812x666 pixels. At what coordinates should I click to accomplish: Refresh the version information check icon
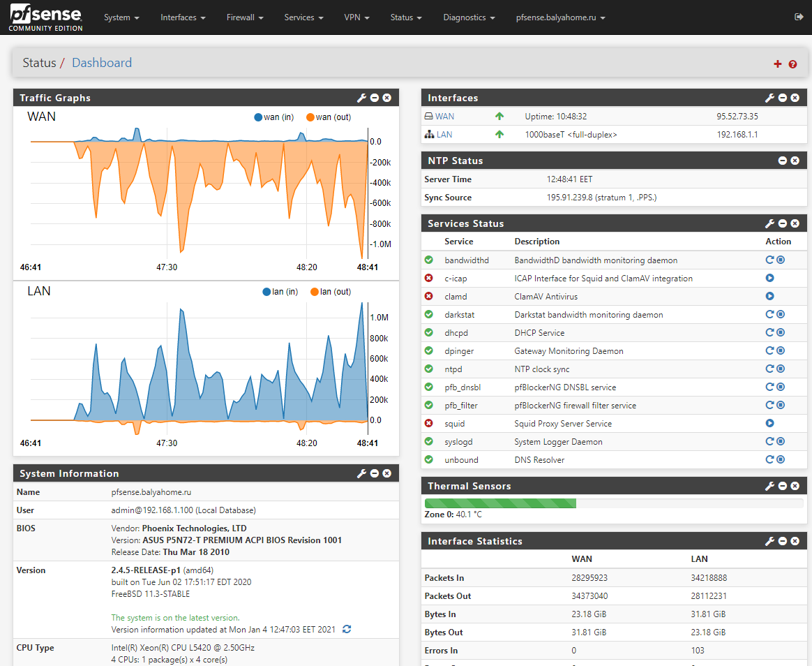347,630
